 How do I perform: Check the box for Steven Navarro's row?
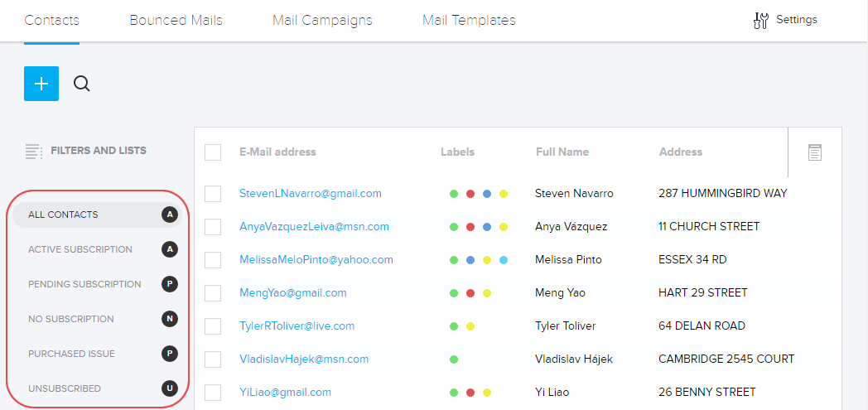213,193
